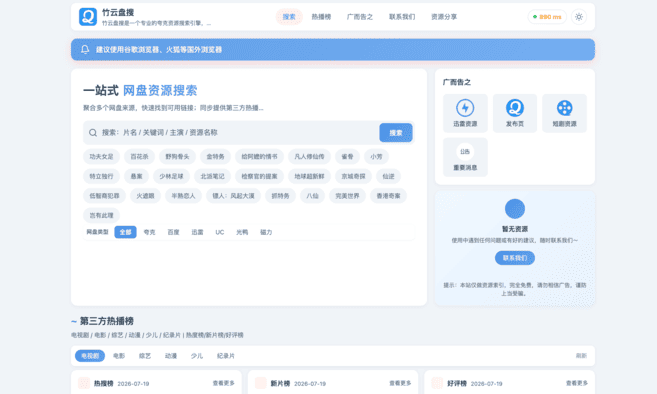Screen dimensions: 657x394
Task: Switch to 纪录片 ranking tab
Action: tap(226, 356)
